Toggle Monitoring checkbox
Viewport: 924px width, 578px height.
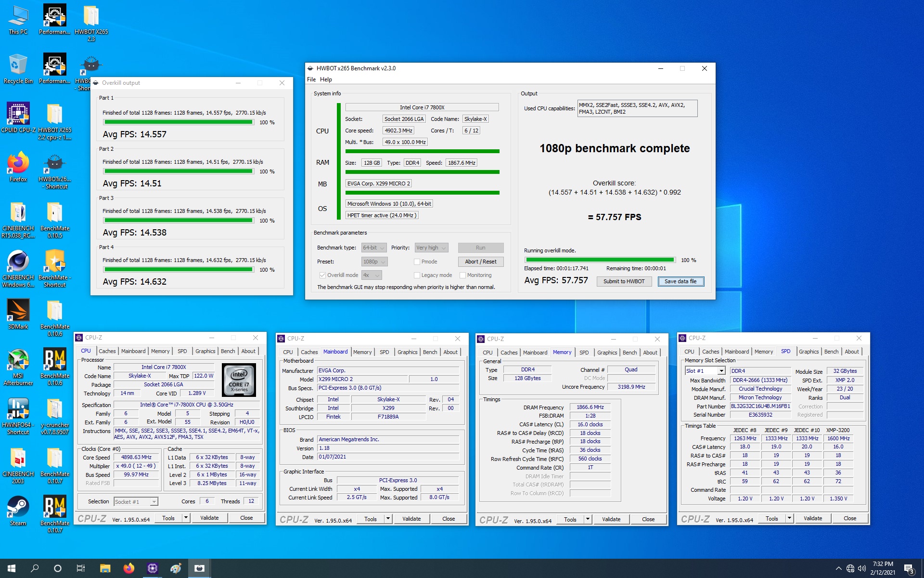(x=462, y=275)
